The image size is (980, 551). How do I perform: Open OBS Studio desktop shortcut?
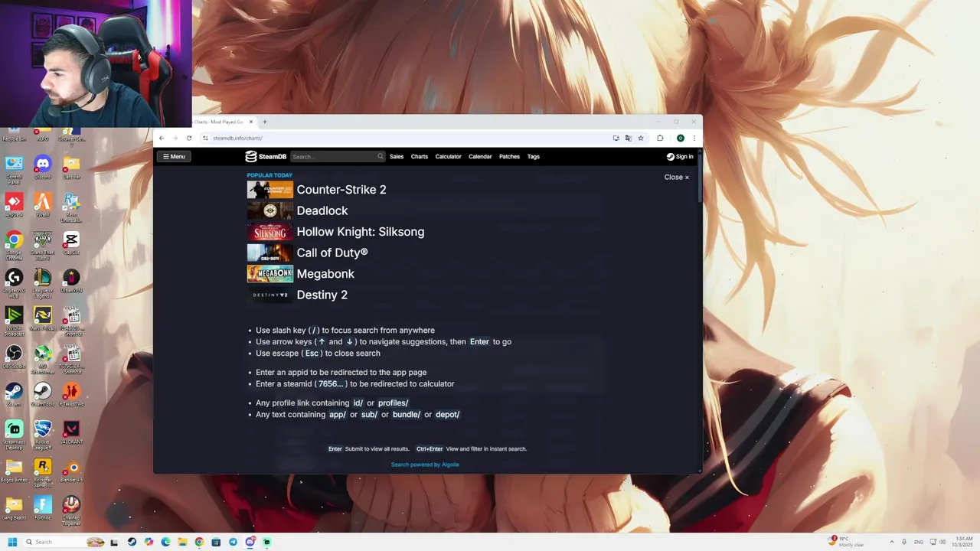[x=14, y=357]
